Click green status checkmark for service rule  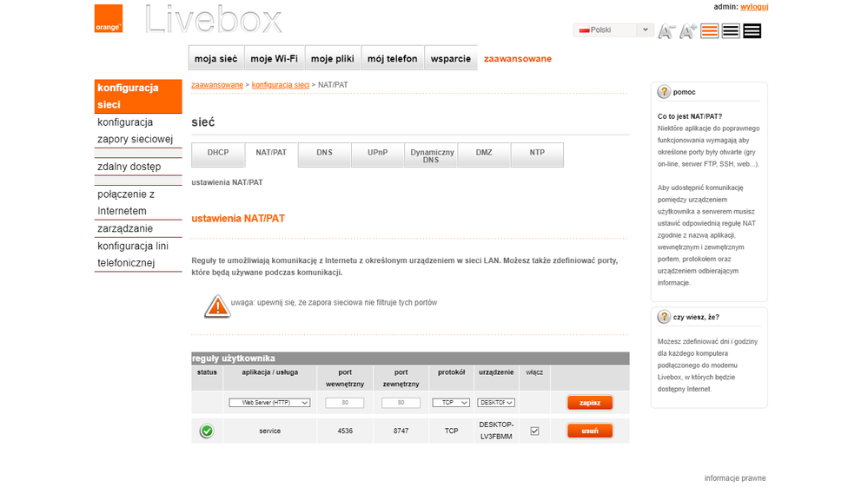[207, 431]
